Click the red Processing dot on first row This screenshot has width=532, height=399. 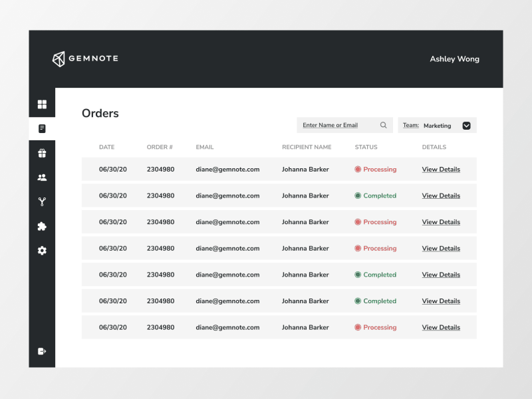(358, 169)
